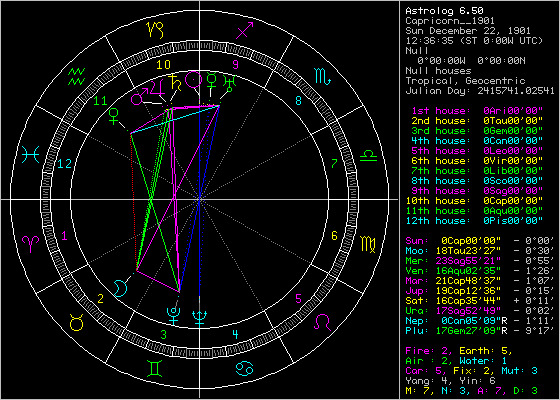Select the cyan Scorpio zodiac glyph
Screen dimensions: 560x400
point(323,75)
